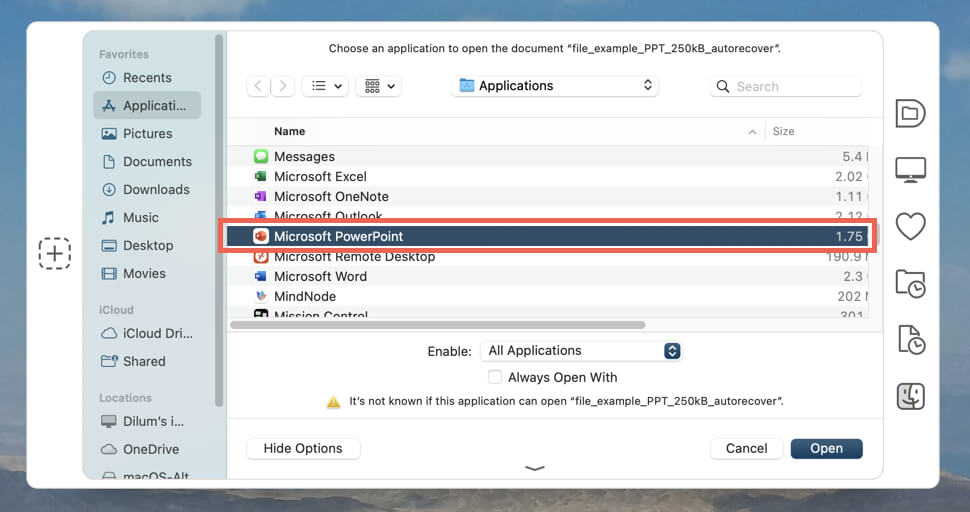Click the forward navigation arrow
Screen dimensions: 970x512
[283, 87]
